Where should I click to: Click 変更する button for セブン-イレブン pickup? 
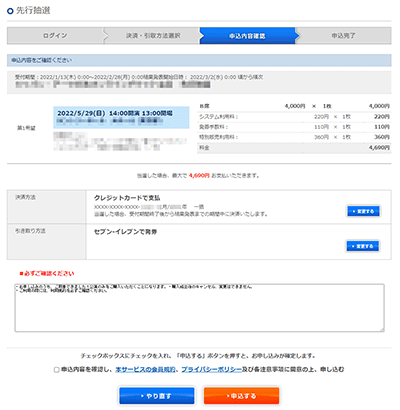point(363,246)
